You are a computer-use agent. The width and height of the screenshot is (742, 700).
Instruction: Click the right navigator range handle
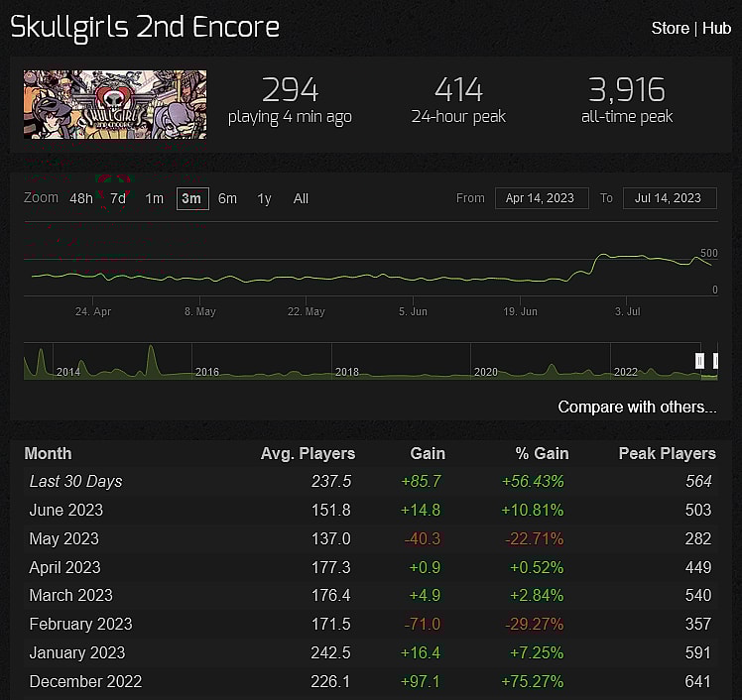point(715,361)
